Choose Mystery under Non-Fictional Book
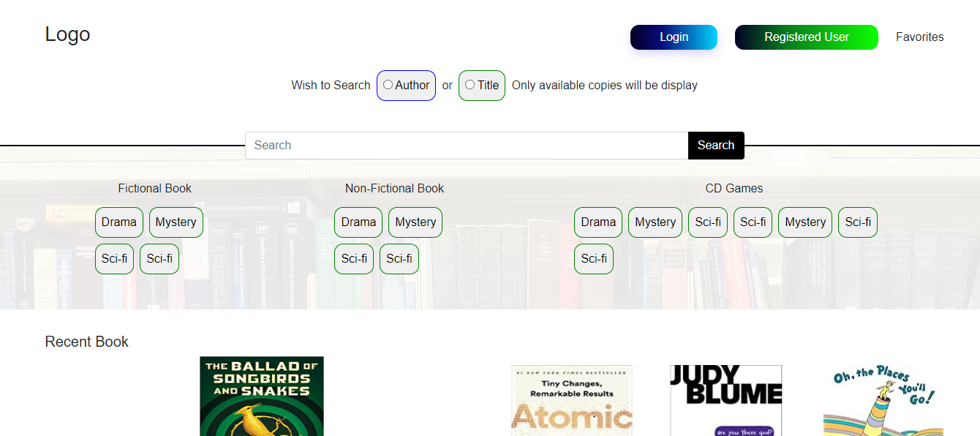 coord(415,222)
